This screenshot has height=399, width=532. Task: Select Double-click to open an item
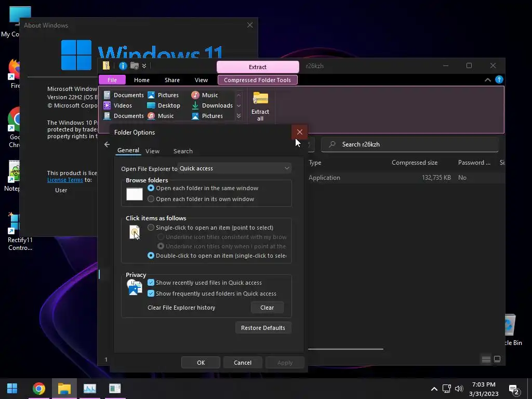[217, 256]
